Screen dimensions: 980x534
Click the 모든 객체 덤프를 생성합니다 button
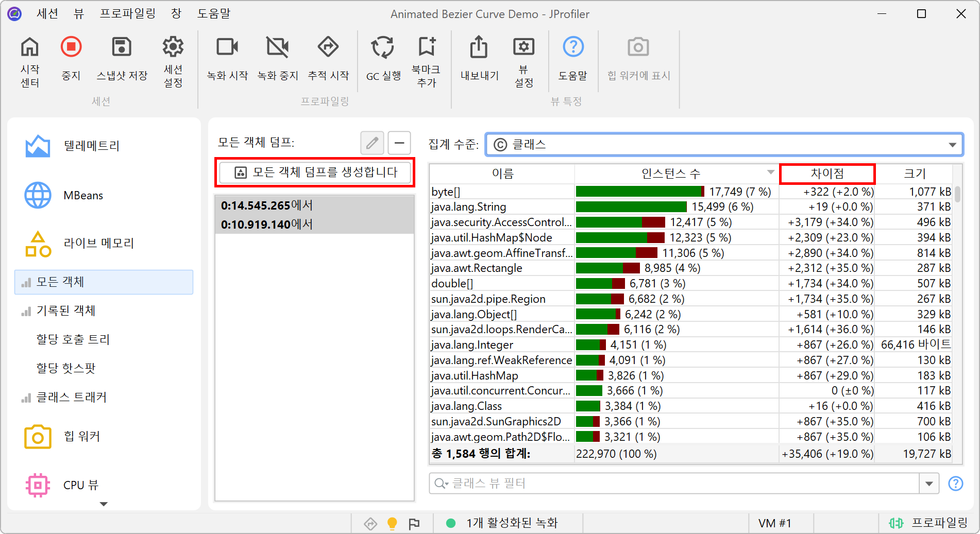[x=315, y=173]
